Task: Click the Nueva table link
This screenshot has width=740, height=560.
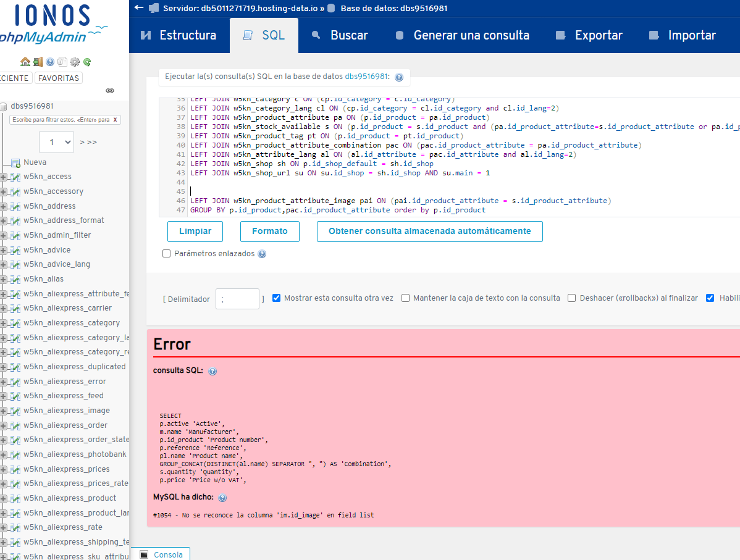Action: point(35,162)
